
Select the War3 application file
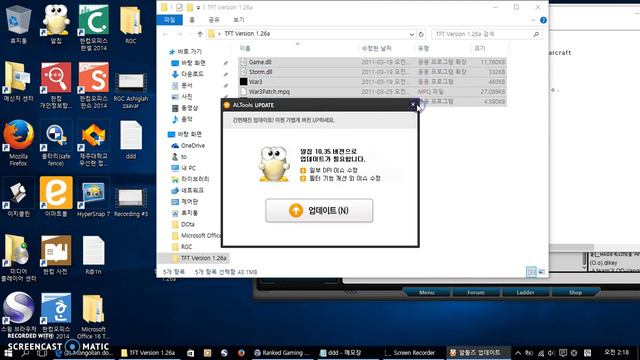pos(372,82)
